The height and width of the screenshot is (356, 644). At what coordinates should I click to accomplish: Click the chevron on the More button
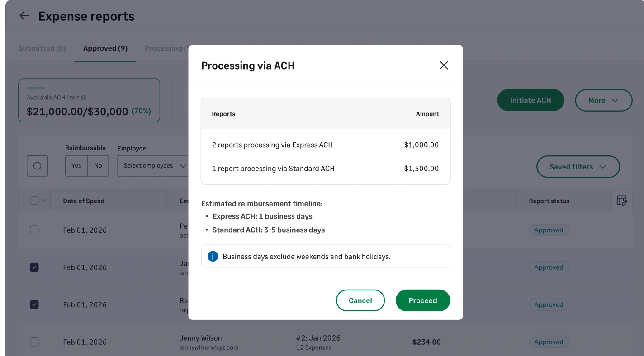tap(615, 100)
